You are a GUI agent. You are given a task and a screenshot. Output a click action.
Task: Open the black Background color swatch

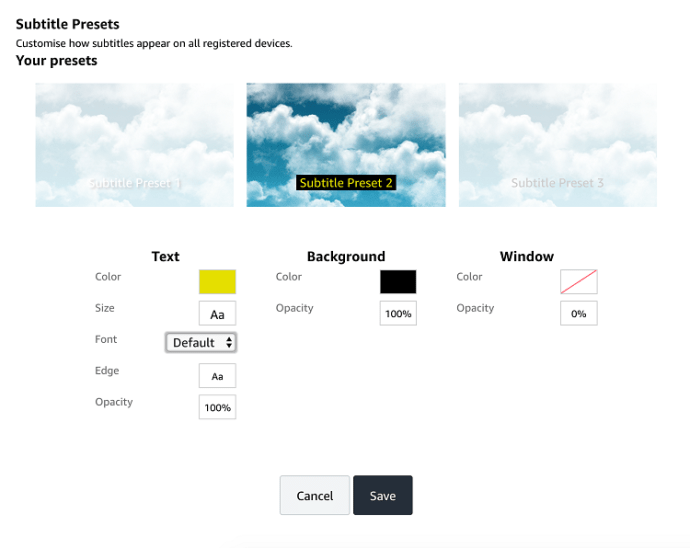(x=398, y=282)
